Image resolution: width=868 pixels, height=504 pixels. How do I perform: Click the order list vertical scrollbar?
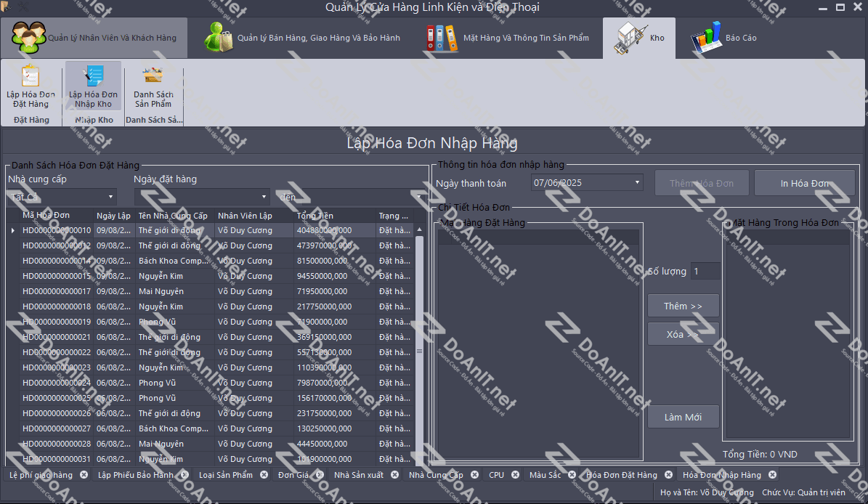[418, 341]
